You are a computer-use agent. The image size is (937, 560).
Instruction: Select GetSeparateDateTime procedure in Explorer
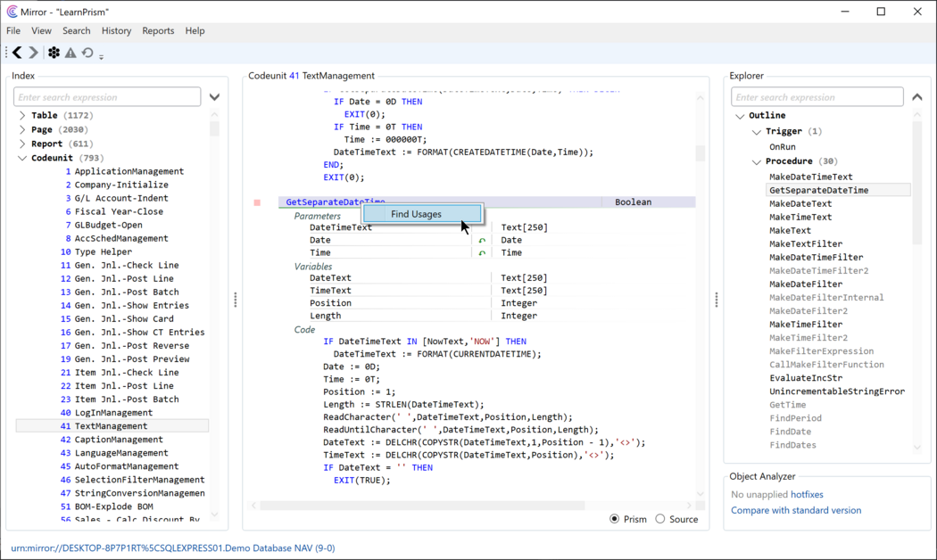click(838, 191)
